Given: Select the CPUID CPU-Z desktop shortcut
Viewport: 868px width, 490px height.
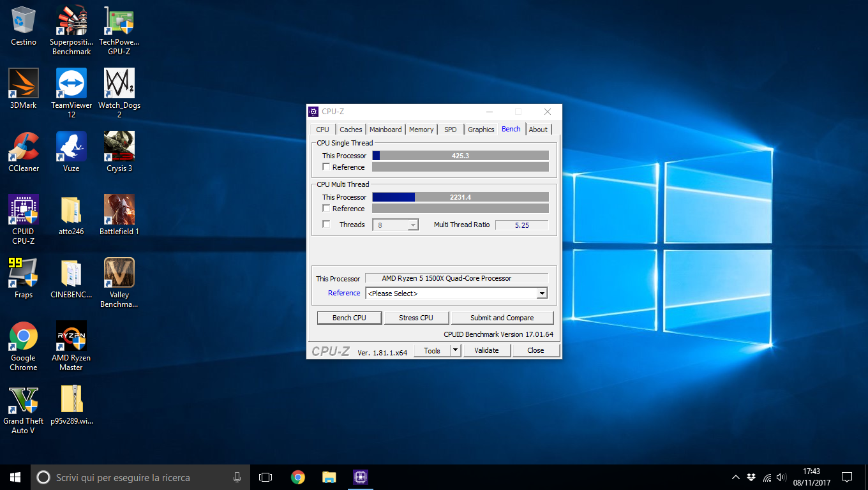Looking at the screenshot, I should click(x=24, y=219).
